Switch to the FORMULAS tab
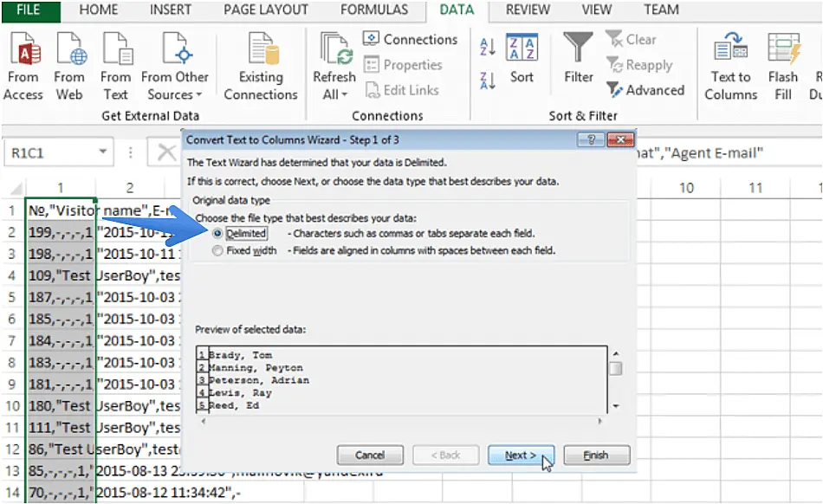 pyautogui.click(x=373, y=10)
